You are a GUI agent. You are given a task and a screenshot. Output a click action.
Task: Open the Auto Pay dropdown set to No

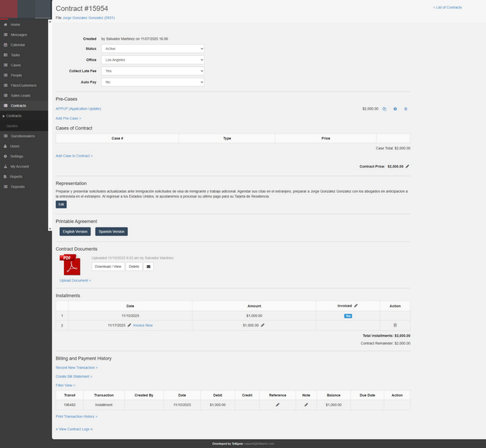click(153, 82)
